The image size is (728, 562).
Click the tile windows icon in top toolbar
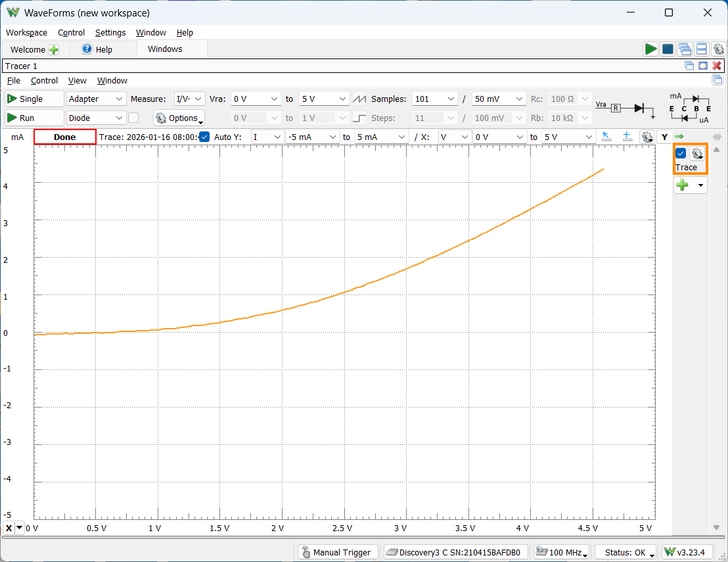701,49
